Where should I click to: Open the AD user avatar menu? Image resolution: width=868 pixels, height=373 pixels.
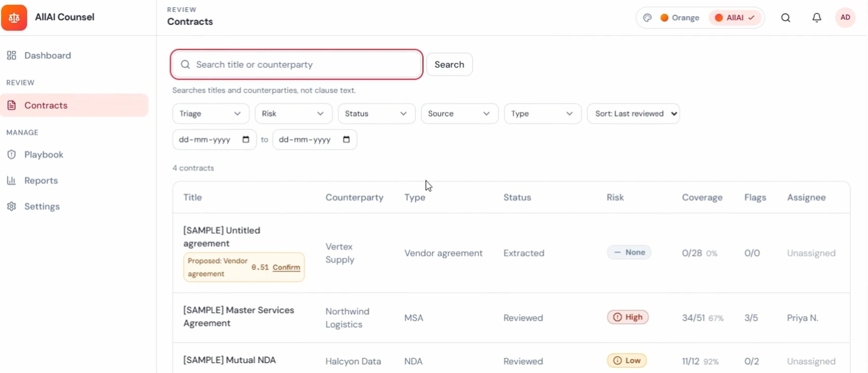pyautogui.click(x=845, y=18)
